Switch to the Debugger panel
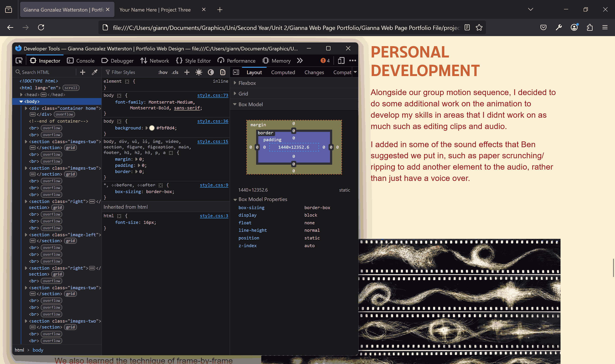This screenshot has height=364, width=615. click(x=117, y=61)
